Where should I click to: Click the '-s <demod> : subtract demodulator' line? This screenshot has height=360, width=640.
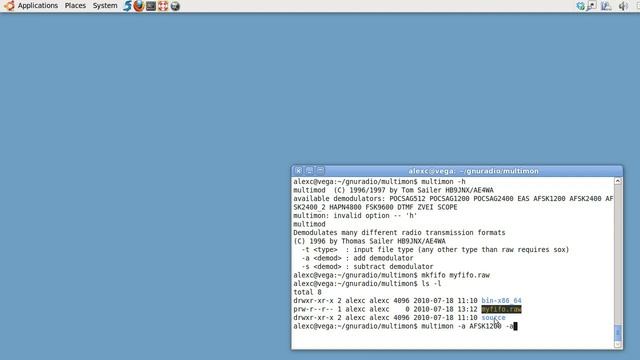point(367,267)
